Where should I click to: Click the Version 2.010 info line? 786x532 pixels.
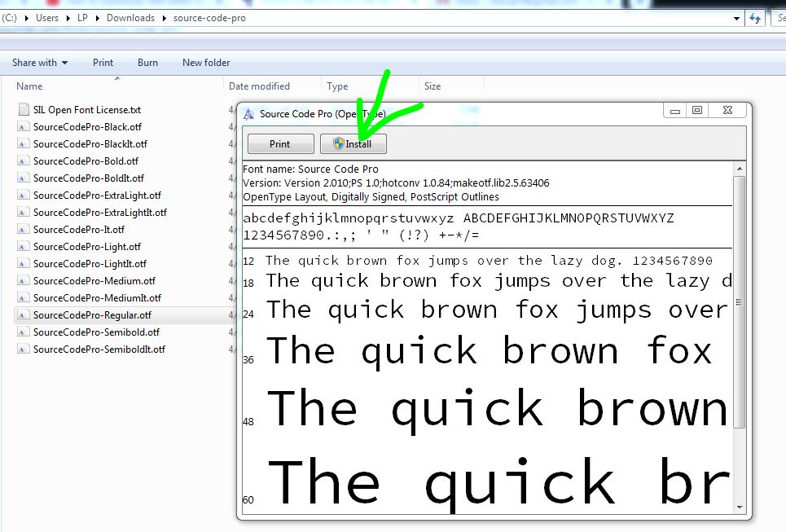(396, 183)
